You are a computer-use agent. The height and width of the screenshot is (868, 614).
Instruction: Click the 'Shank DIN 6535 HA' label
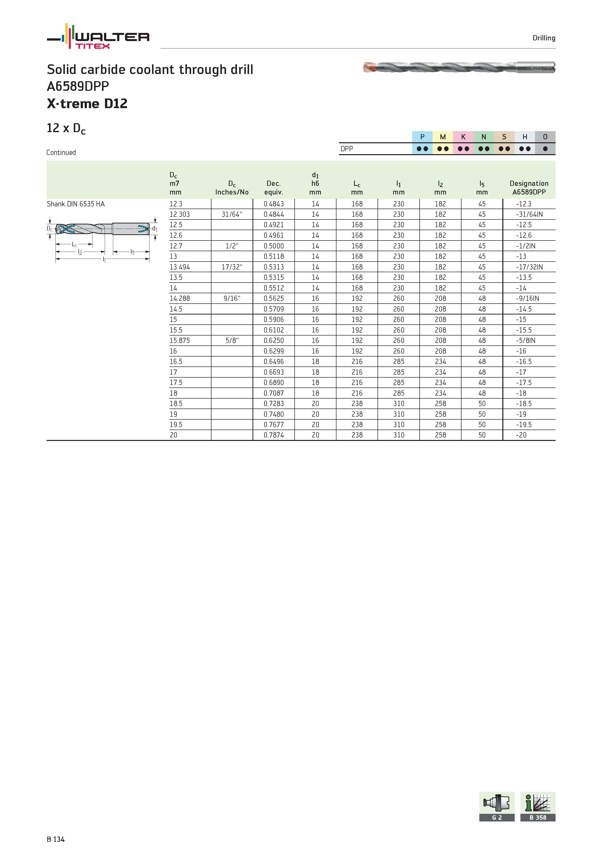point(76,204)
